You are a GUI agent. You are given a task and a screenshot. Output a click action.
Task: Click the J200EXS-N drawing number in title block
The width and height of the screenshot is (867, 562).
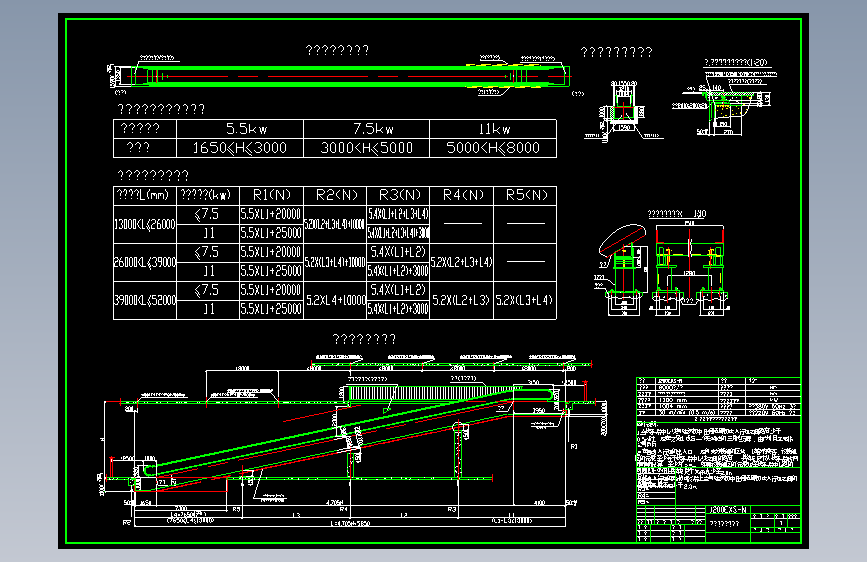point(728,510)
